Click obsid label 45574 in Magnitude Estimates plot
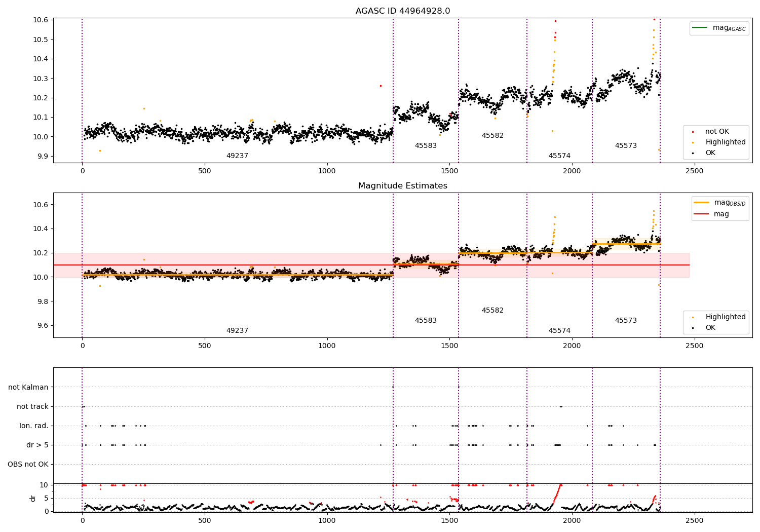Screen dimensions: 760x532 559,331
